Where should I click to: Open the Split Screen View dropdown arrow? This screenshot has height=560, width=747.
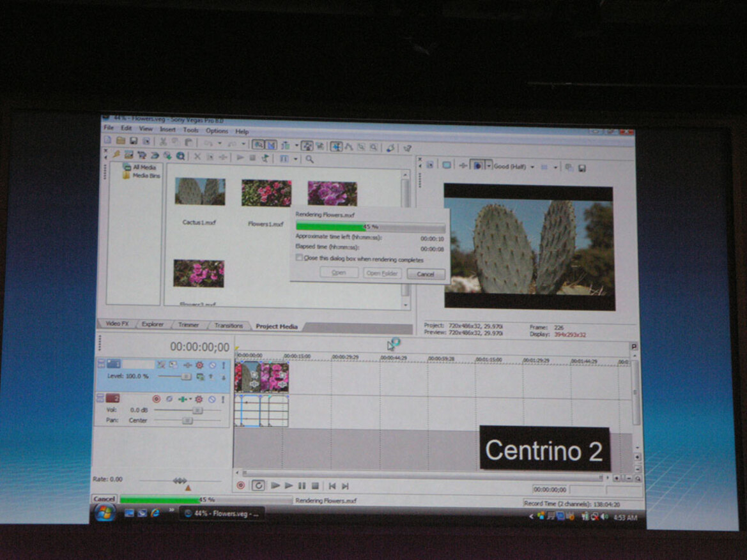(489, 166)
